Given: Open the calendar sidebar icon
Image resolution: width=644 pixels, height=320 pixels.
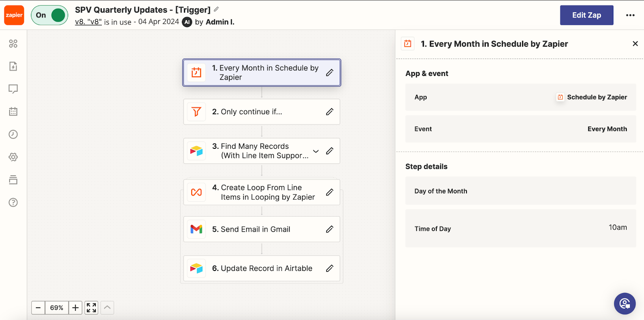Looking at the screenshot, I should (13, 111).
